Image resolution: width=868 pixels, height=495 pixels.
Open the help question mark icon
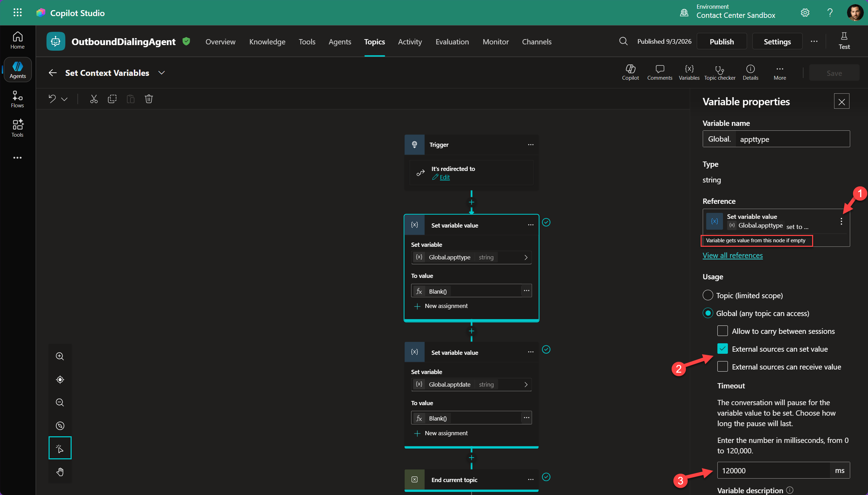click(830, 13)
